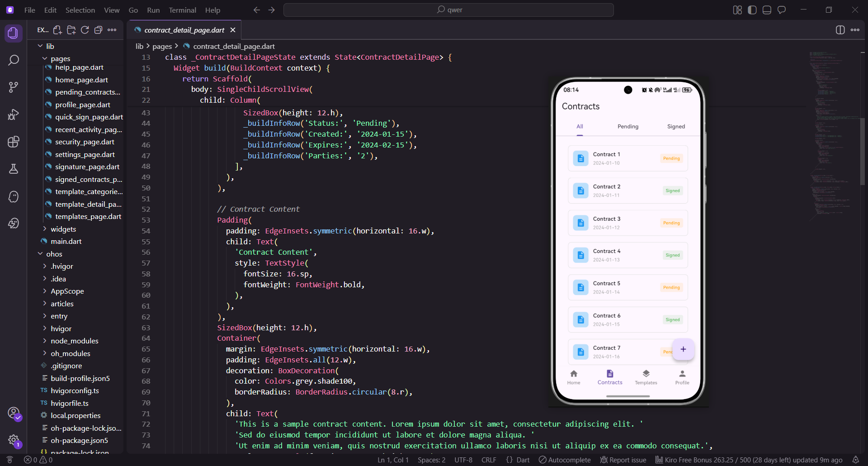The height and width of the screenshot is (466, 868).
Task: Tap the plus add button in preview
Action: point(683,349)
